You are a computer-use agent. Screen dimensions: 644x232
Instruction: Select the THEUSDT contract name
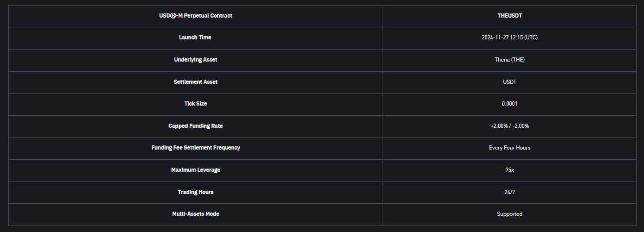point(509,16)
